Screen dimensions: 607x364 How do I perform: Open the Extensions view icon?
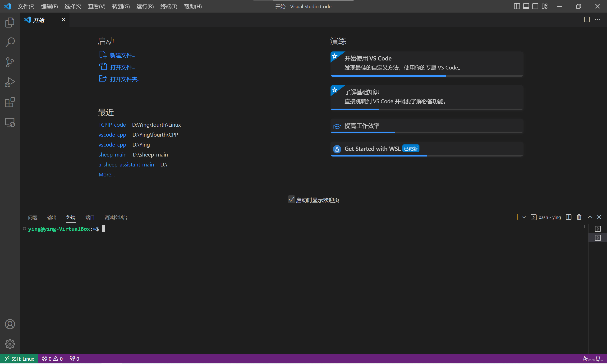click(10, 102)
